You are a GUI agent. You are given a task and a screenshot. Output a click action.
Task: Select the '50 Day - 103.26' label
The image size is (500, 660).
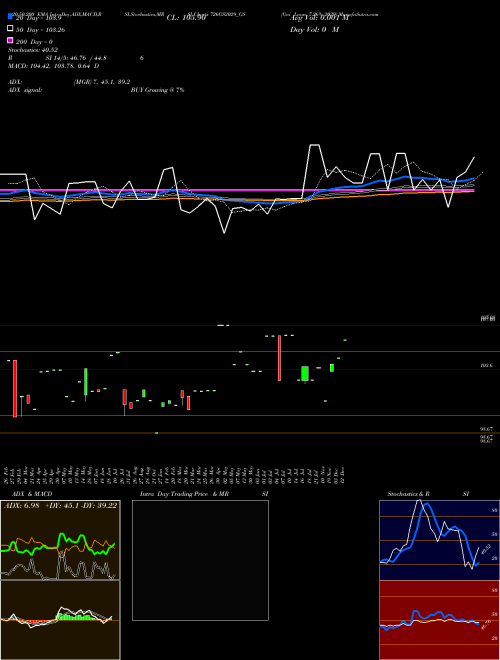click(x=40, y=30)
